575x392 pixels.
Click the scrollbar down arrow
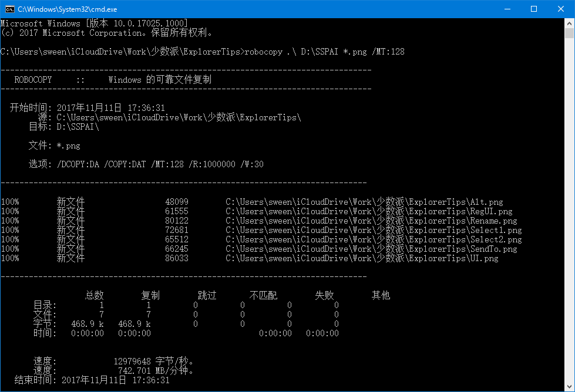(x=569, y=387)
